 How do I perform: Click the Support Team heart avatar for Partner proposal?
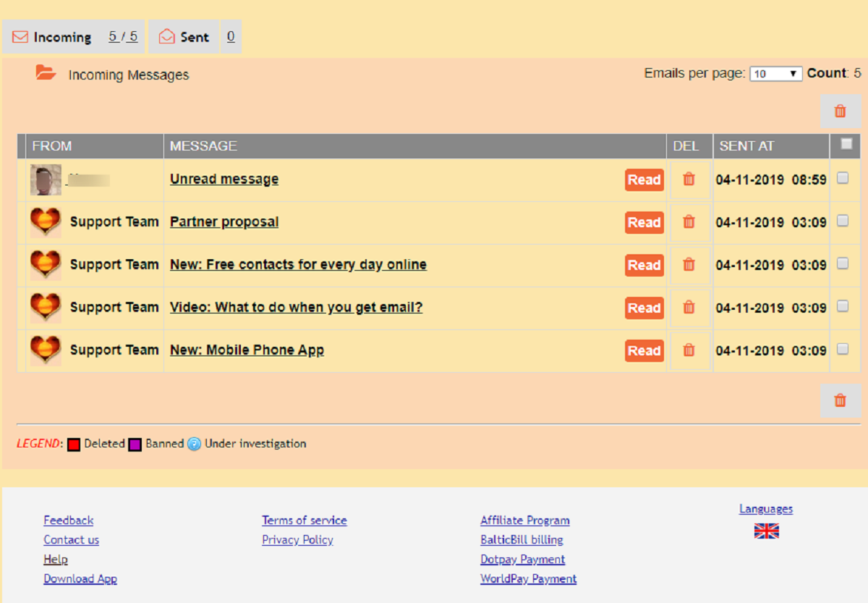point(46,222)
